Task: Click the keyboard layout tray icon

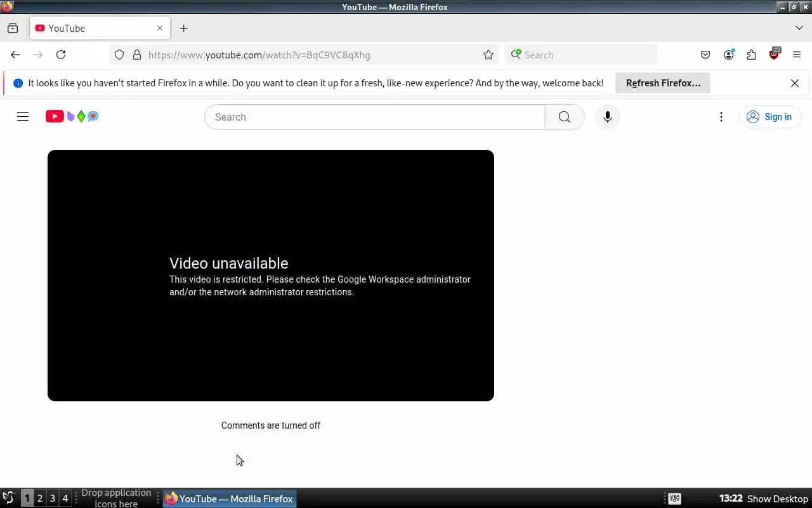Action: [x=674, y=498]
